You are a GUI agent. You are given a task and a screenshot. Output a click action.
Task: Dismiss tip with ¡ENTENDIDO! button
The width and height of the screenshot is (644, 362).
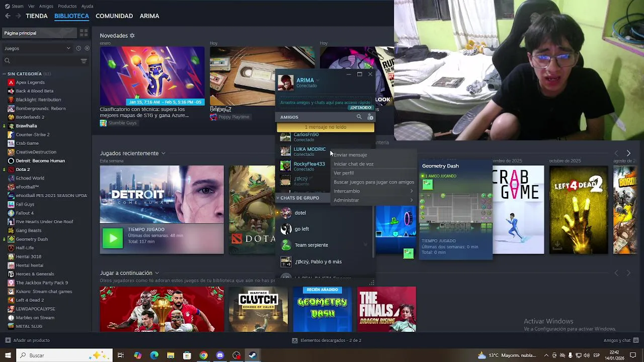[x=361, y=108]
